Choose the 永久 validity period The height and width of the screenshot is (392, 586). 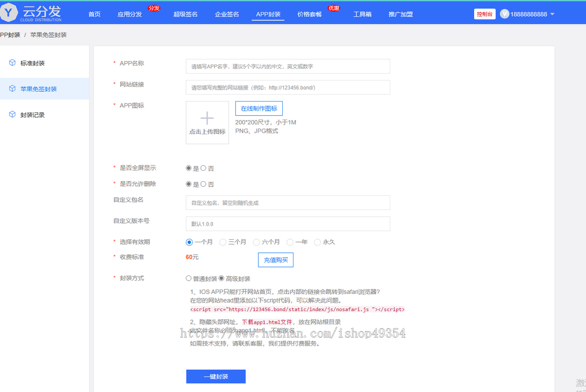coord(317,242)
